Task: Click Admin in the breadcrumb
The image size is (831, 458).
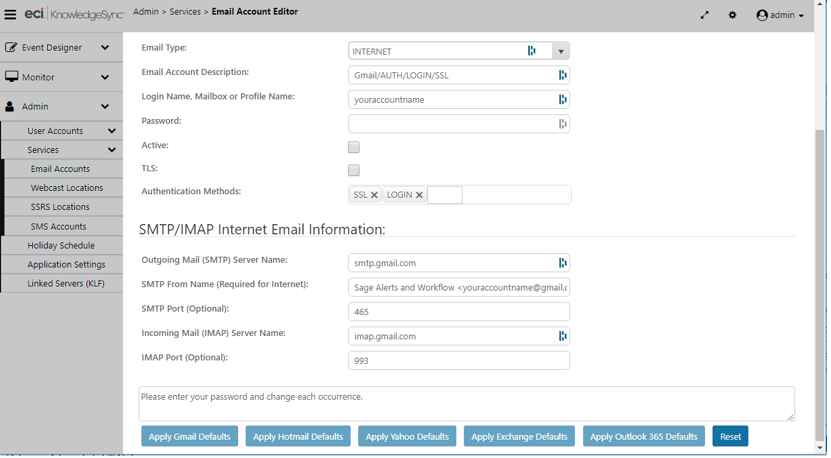Action: (146, 12)
